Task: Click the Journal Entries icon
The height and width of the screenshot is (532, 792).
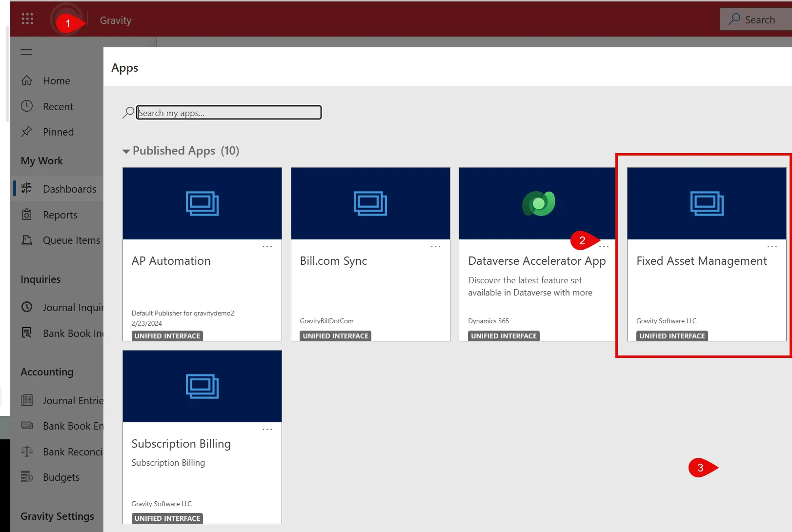Action: pyautogui.click(x=27, y=400)
